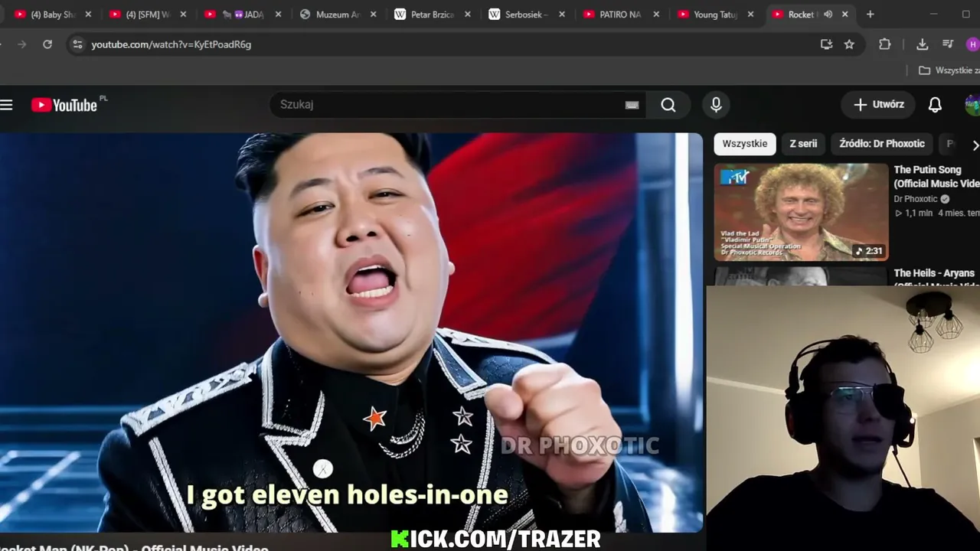Open the media controls icon in toolbar
The height and width of the screenshot is (551, 980).
tap(948, 44)
